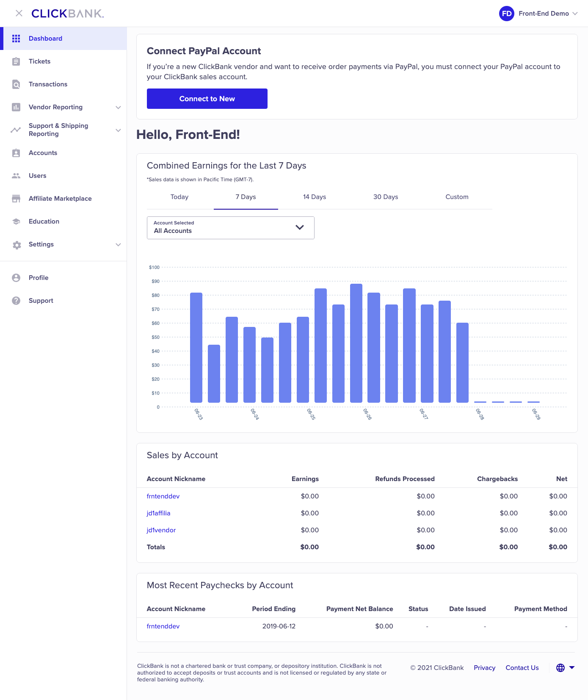Click the ClickBank logo
This screenshot has height=700, width=588.
pos(68,14)
